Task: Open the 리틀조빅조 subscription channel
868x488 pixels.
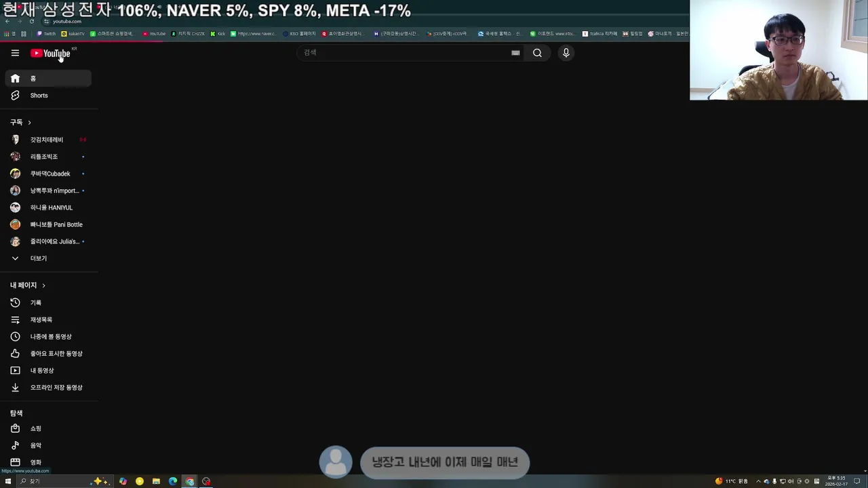Action: click(48, 157)
